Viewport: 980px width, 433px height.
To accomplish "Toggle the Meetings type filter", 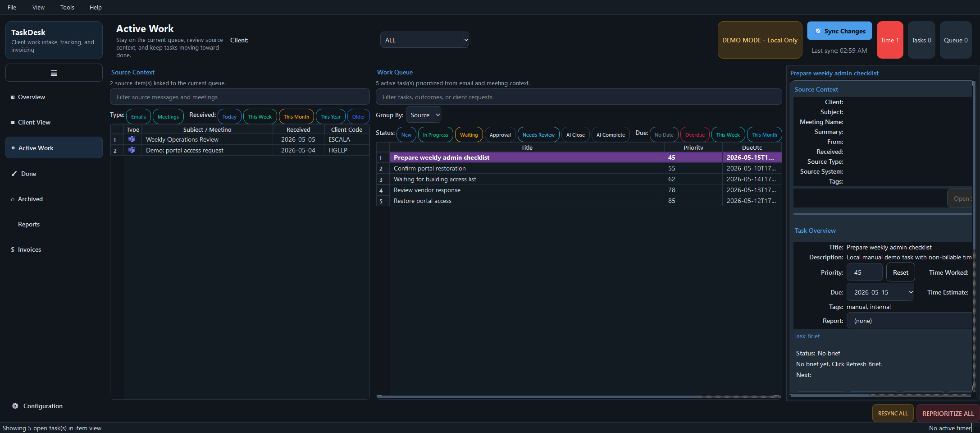I will click(168, 116).
